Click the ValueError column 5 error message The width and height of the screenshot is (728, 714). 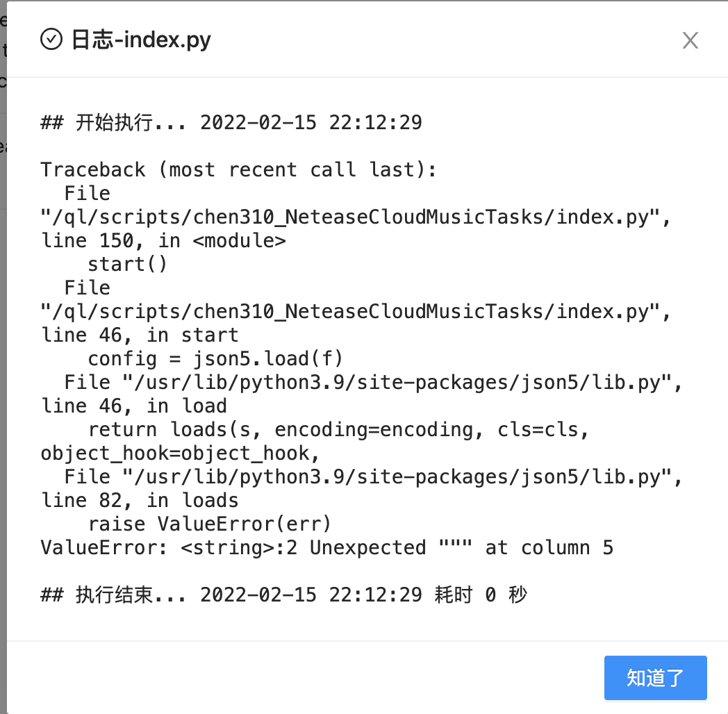[x=326, y=547]
